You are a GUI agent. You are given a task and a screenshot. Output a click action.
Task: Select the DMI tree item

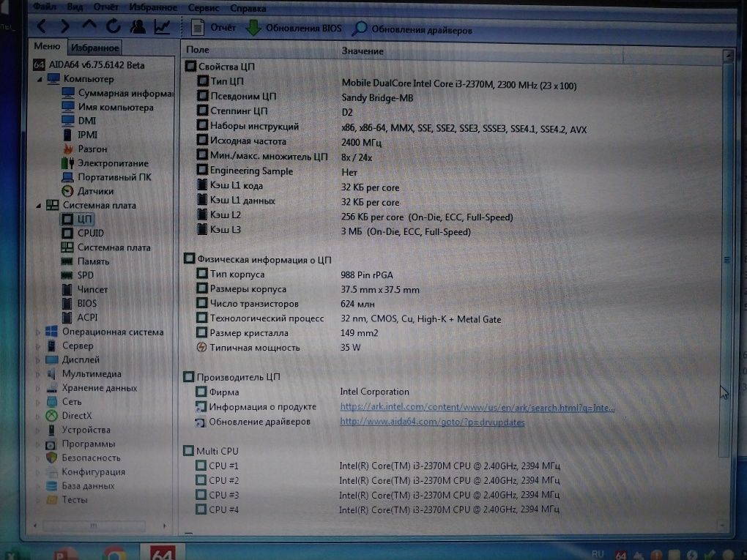[79, 121]
